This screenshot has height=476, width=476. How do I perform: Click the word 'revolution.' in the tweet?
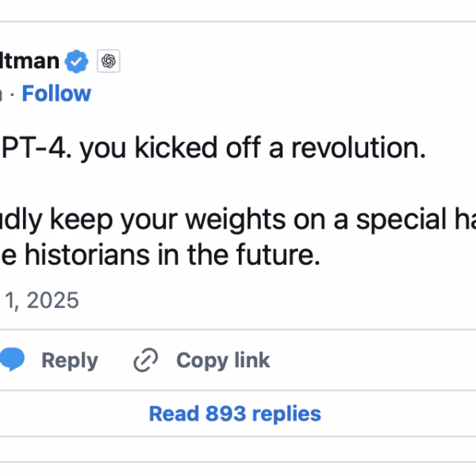point(359,148)
